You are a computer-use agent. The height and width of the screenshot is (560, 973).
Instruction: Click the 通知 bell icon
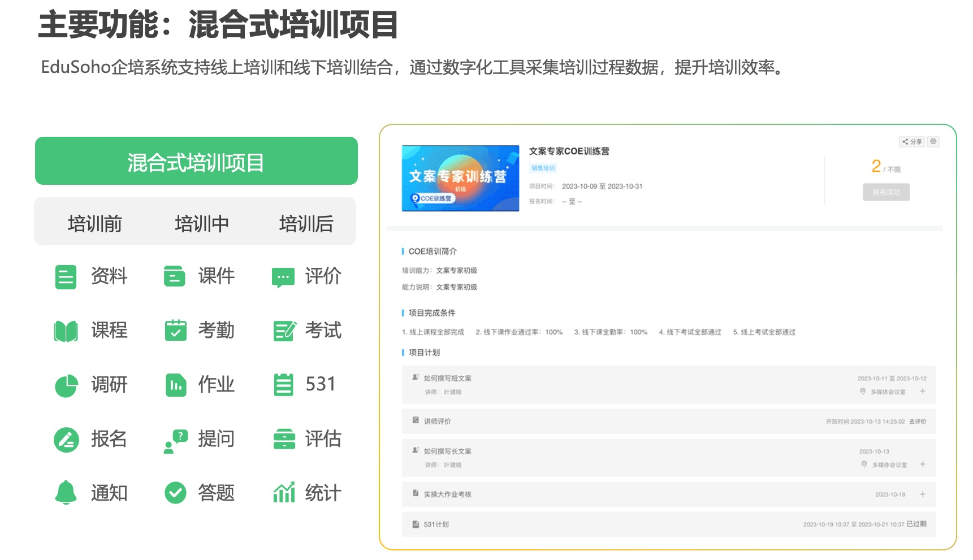pyautogui.click(x=66, y=492)
